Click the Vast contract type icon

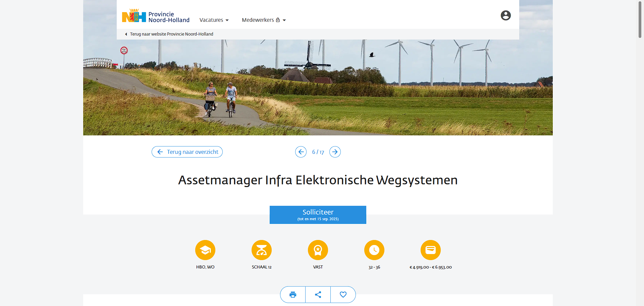(x=318, y=250)
